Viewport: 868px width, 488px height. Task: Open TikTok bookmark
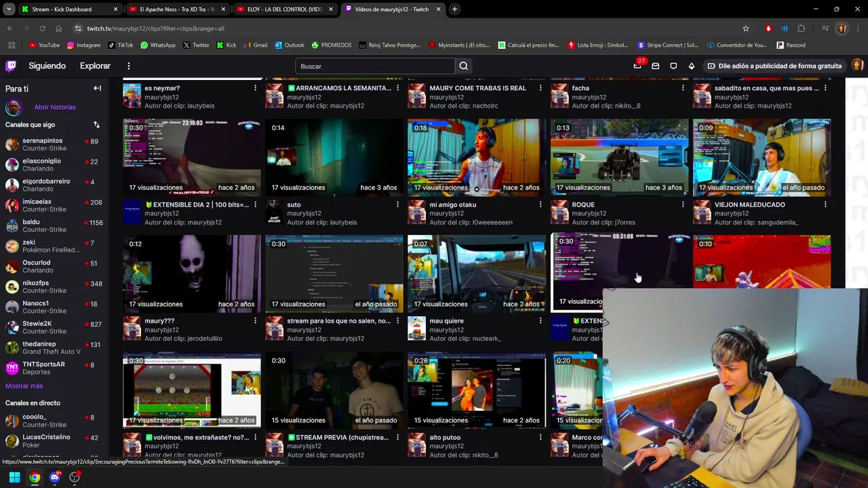tap(120, 45)
